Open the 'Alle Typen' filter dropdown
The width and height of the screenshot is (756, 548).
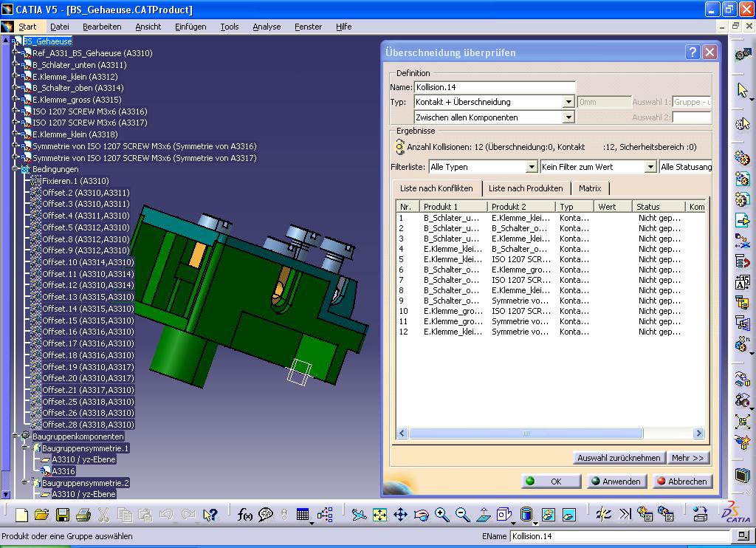[532, 167]
